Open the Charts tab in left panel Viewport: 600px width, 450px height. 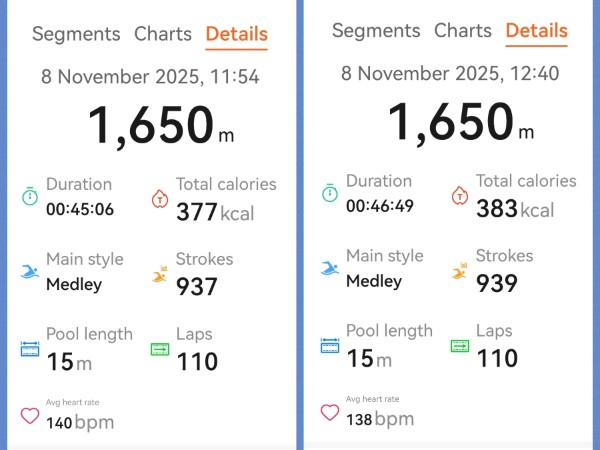(163, 34)
